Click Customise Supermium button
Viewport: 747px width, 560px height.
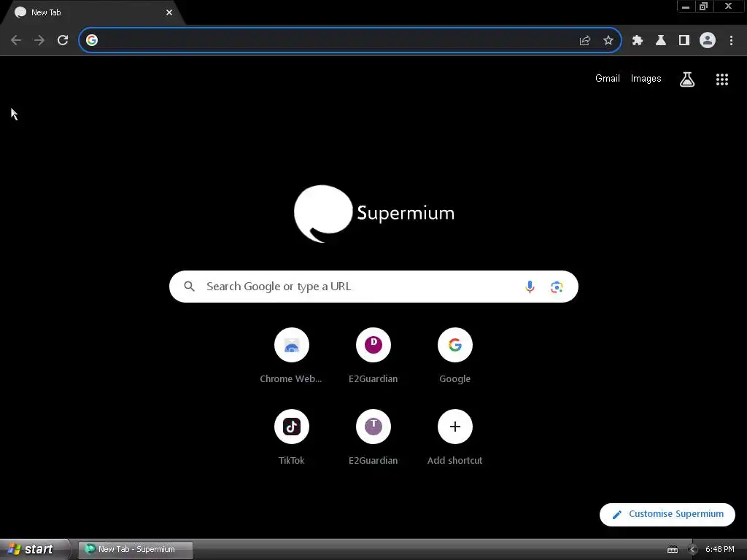[x=667, y=514]
